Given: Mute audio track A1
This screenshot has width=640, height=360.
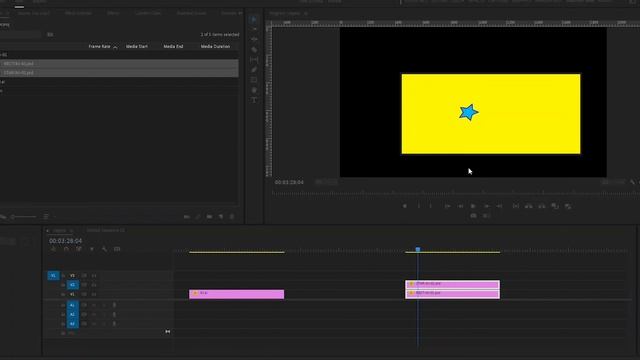Looking at the screenshot, I should 93,305.
